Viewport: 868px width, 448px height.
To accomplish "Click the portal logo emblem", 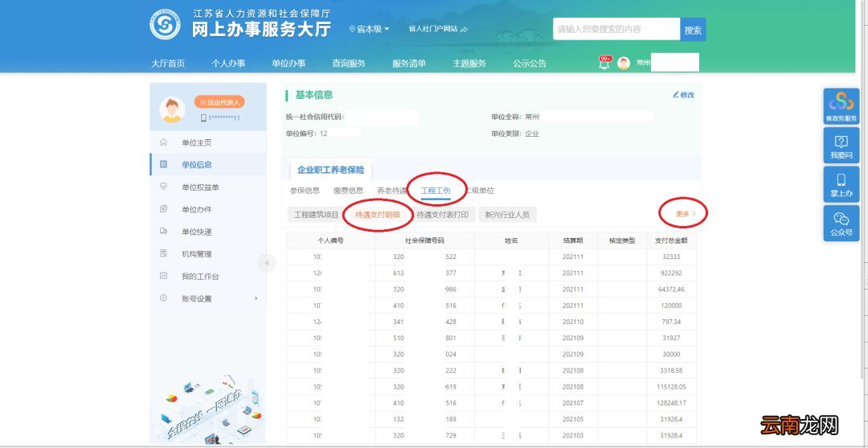I will [165, 24].
